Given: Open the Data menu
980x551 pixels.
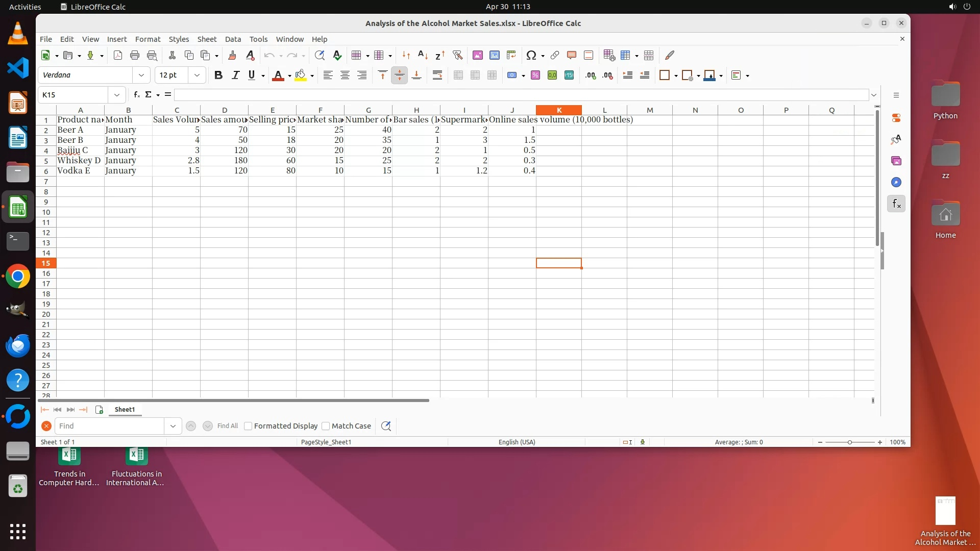Looking at the screenshot, I should pos(233,39).
